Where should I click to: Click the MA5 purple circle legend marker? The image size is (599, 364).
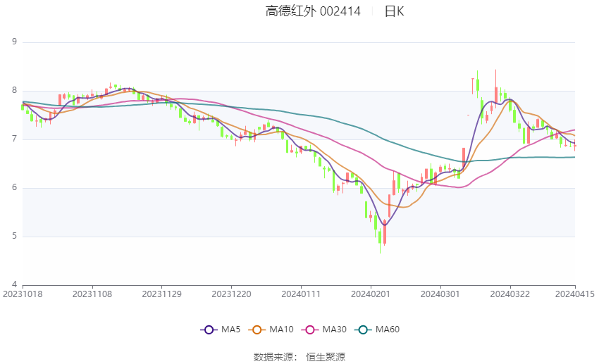(x=208, y=330)
